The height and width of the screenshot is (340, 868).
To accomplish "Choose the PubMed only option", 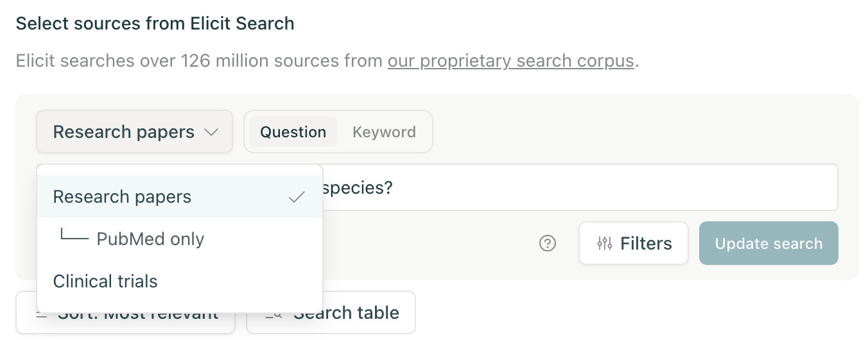I will 150,239.
